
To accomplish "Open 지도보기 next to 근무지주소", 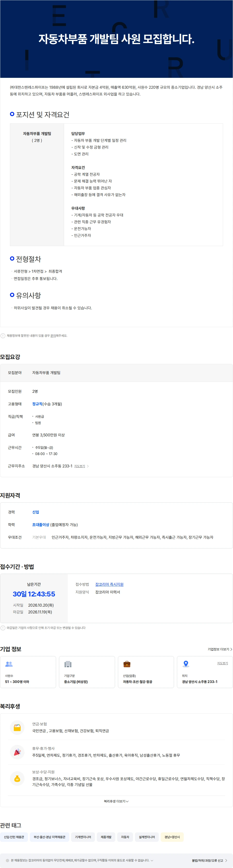I will point(80,466).
